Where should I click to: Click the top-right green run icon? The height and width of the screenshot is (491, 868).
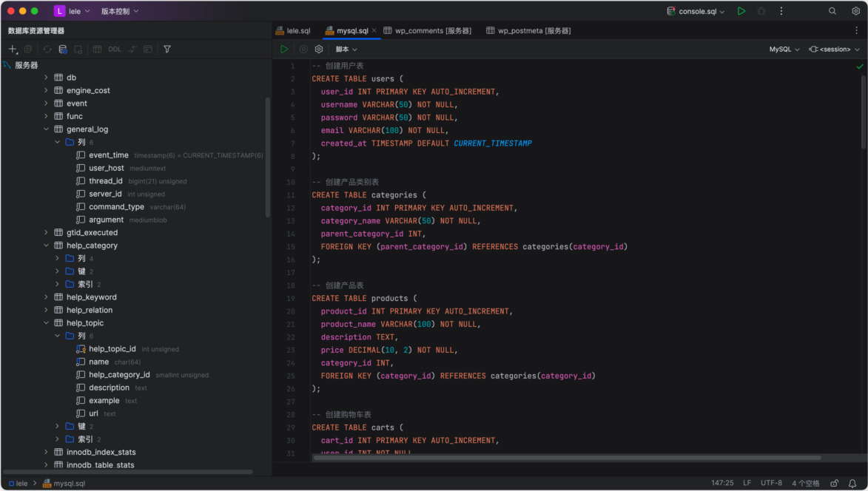[x=741, y=11]
